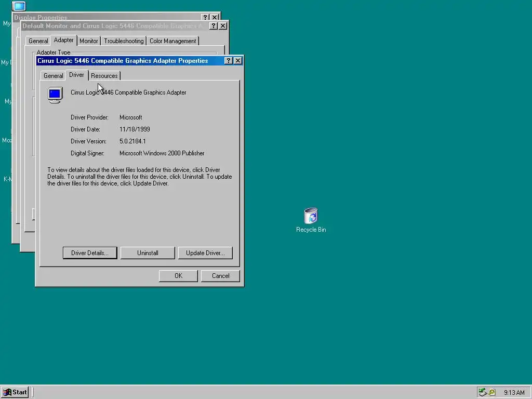Click help button in Default Monitor window

(214, 26)
